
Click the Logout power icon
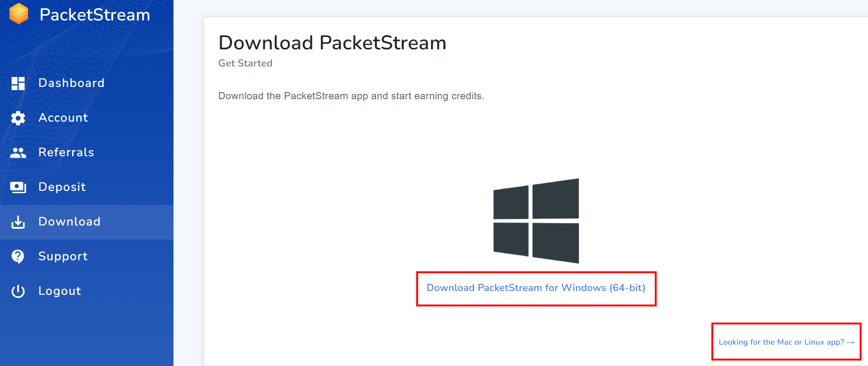(x=18, y=291)
